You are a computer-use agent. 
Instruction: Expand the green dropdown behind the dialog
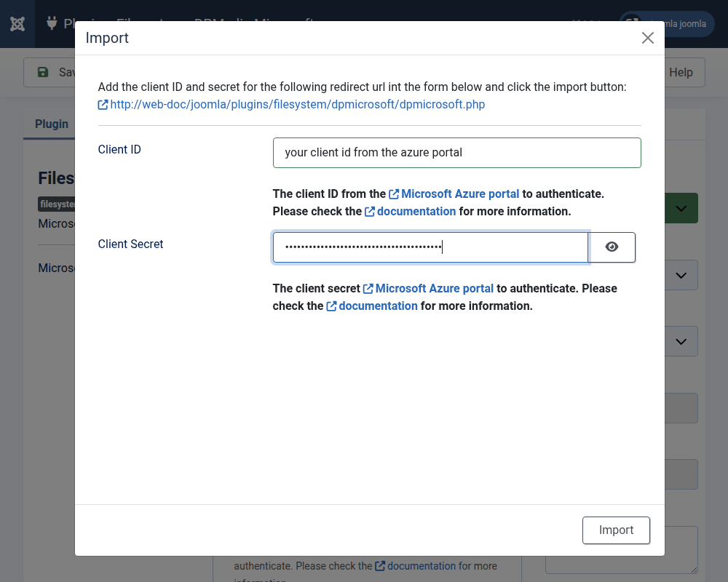click(681, 209)
